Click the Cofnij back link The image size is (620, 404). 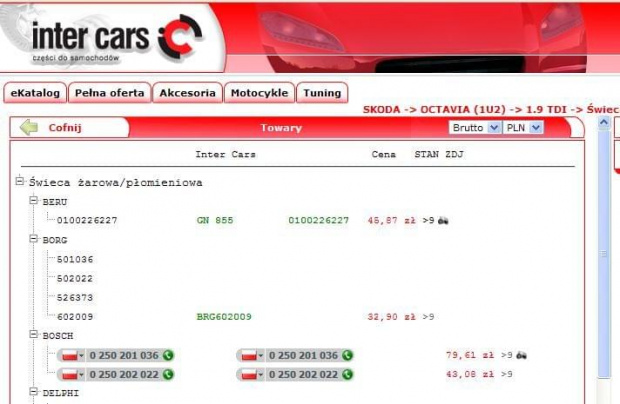point(65,128)
